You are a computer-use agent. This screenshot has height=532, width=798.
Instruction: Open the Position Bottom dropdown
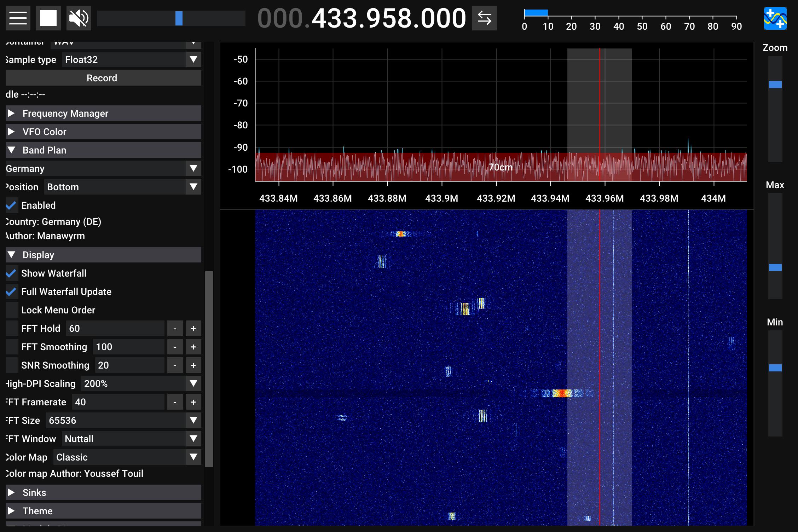tap(122, 187)
